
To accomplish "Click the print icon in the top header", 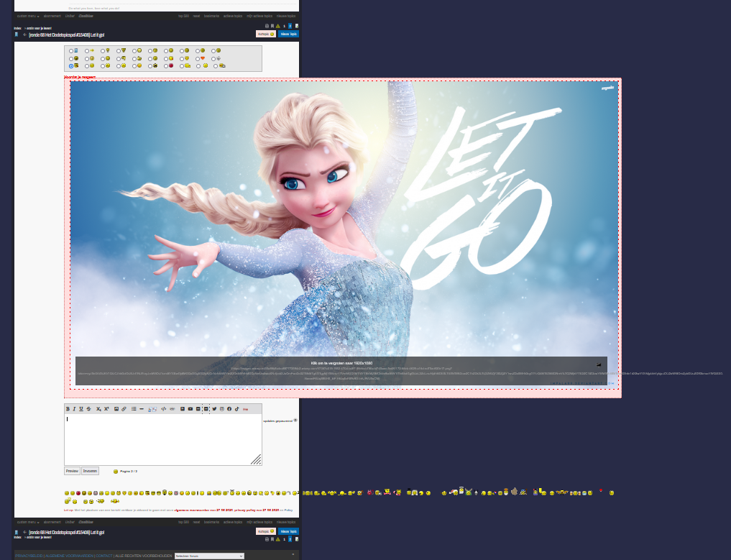I will pyautogui.click(x=267, y=26).
